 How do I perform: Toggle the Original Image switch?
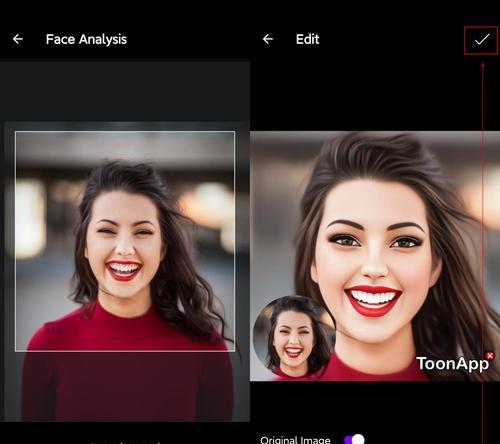tap(354, 439)
